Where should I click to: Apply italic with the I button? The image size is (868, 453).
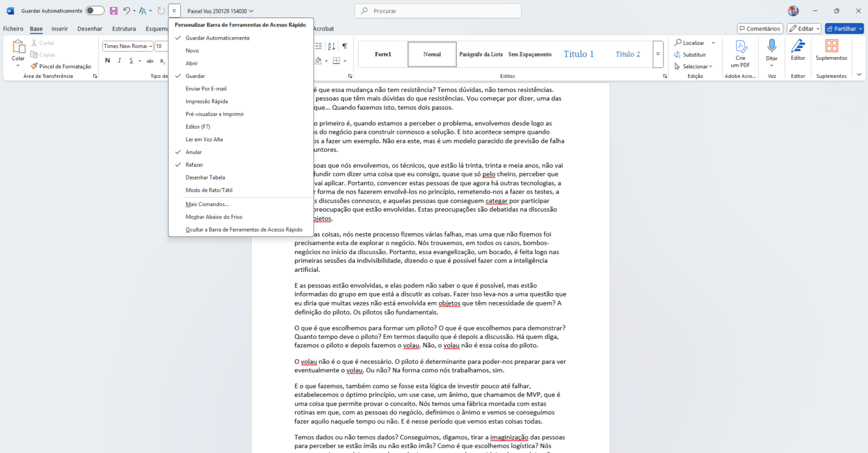(x=119, y=60)
